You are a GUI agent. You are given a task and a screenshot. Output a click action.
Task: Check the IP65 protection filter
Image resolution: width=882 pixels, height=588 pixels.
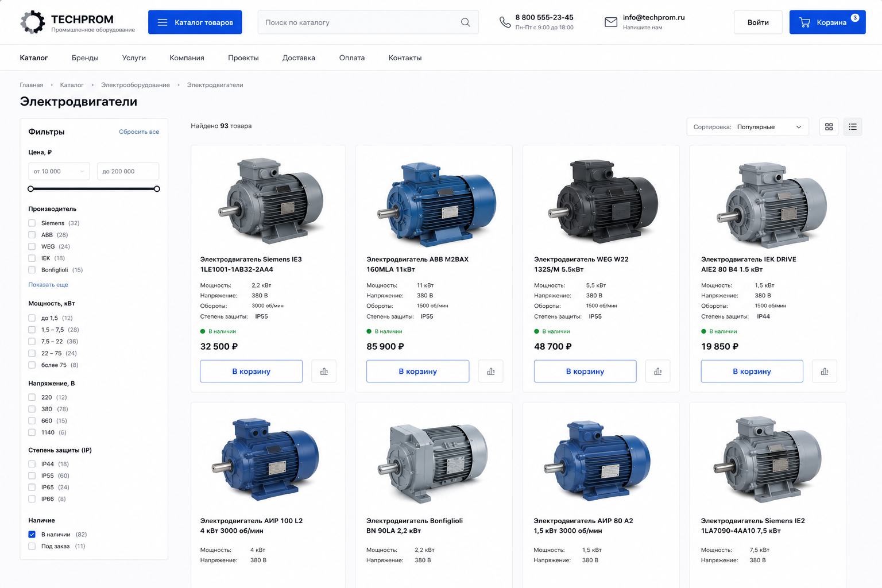pyautogui.click(x=32, y=488)
